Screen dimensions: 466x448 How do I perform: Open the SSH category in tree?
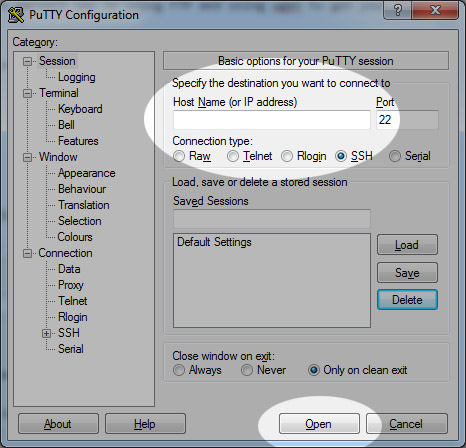pos(69,333)
